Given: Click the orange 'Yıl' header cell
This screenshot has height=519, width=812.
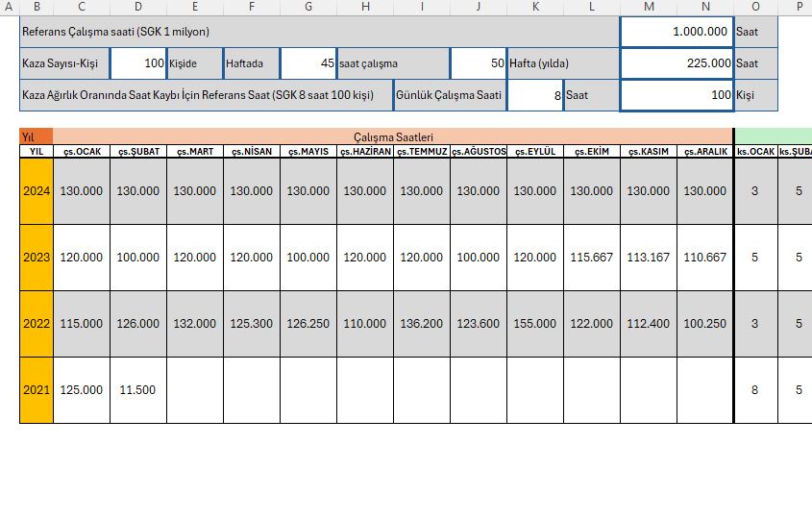Looking at the screenshot, I should [x=37, y=136].
